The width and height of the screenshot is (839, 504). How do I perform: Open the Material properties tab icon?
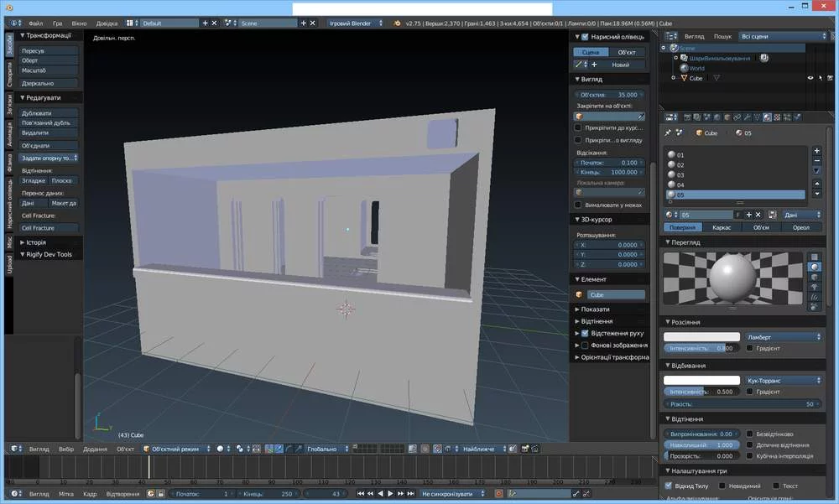coord(767,117)
